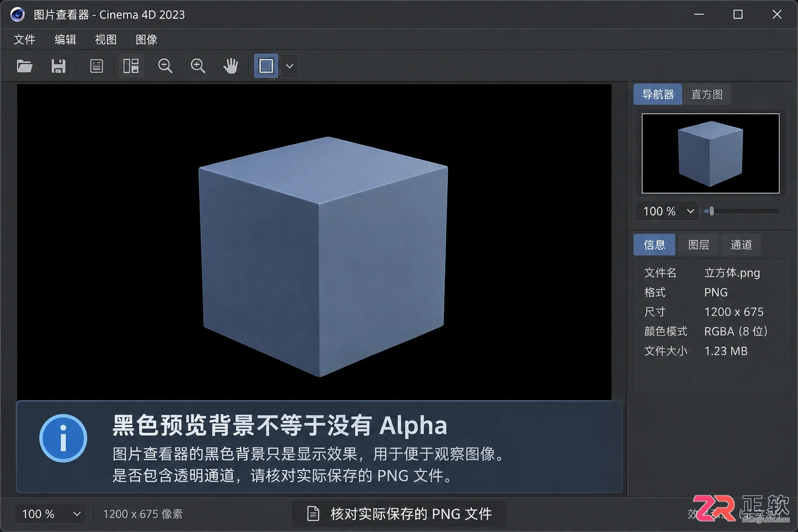Switch to the 直方图 tab
798x532 pixels.
pos(707,94)
